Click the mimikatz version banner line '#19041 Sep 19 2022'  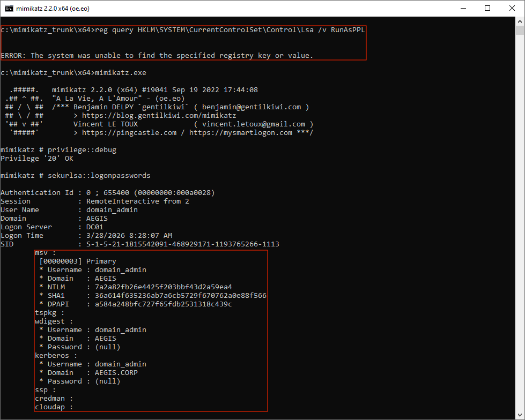(x=155, y=89)
